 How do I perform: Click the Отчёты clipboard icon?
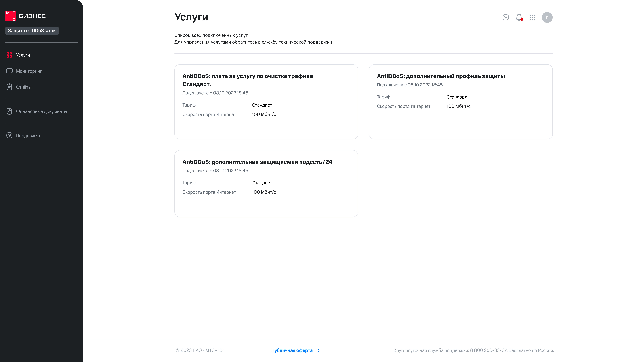pos(9,87)
